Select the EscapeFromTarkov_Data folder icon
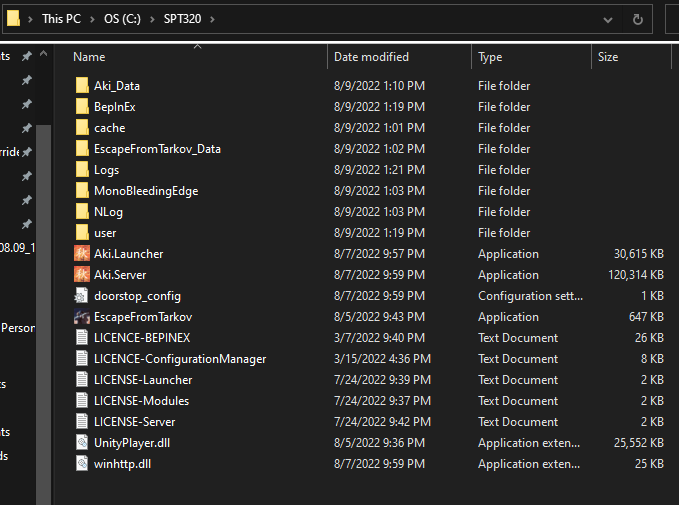The width and height of the screenshot is (679, 505). (82, 148)
